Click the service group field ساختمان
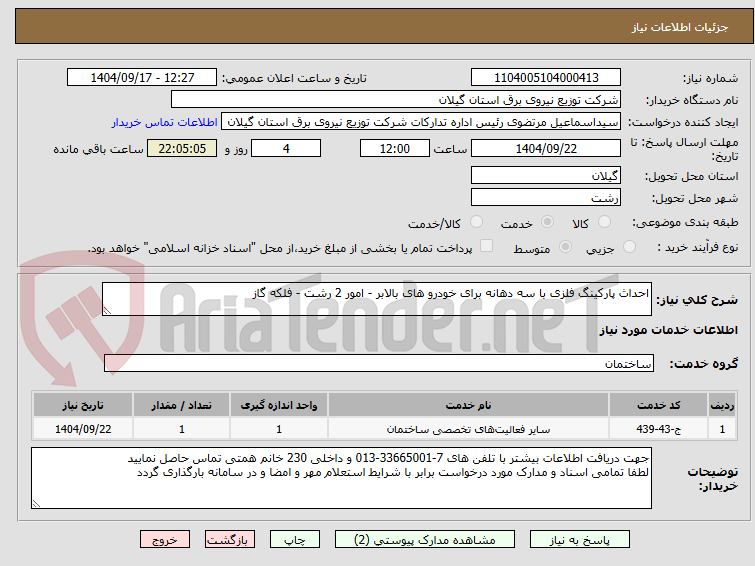 pos(379,363)
